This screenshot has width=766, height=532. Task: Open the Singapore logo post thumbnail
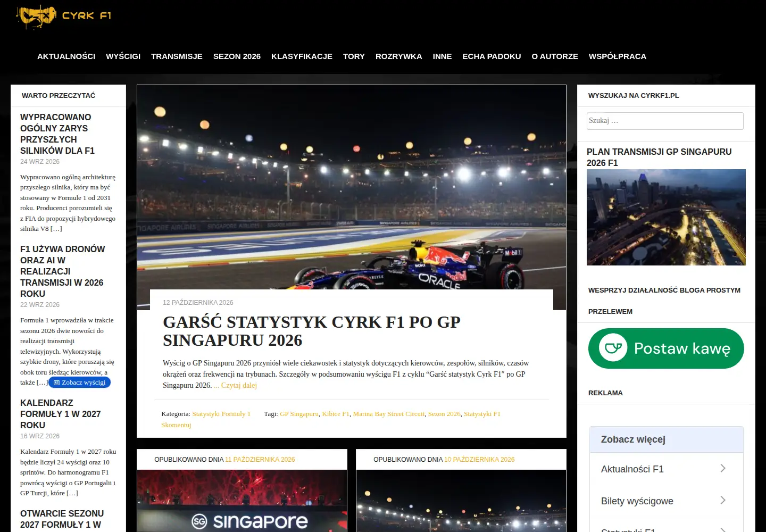point(242,501)
